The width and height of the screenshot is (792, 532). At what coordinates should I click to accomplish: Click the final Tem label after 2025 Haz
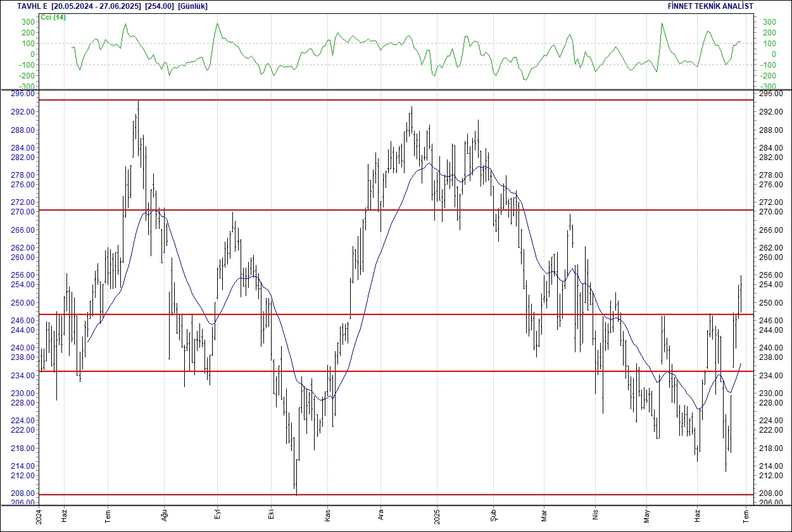[x=746, y=516]
